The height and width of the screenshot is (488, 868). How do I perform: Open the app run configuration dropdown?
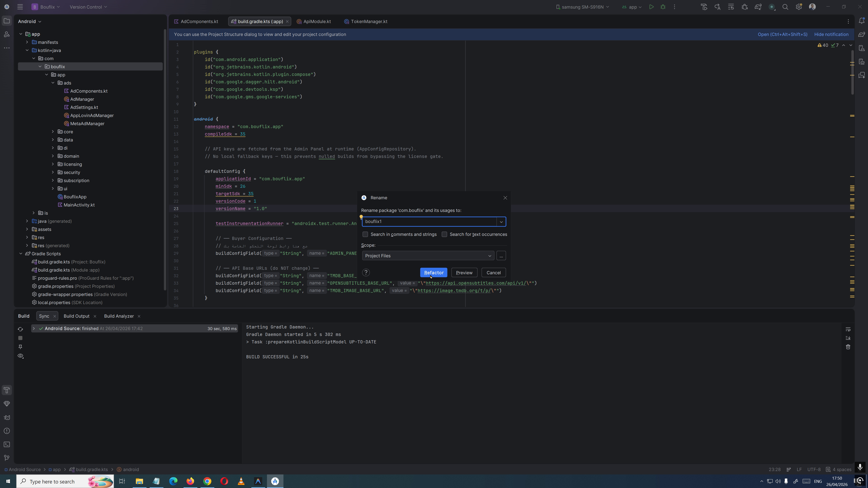tap(632, 7)
